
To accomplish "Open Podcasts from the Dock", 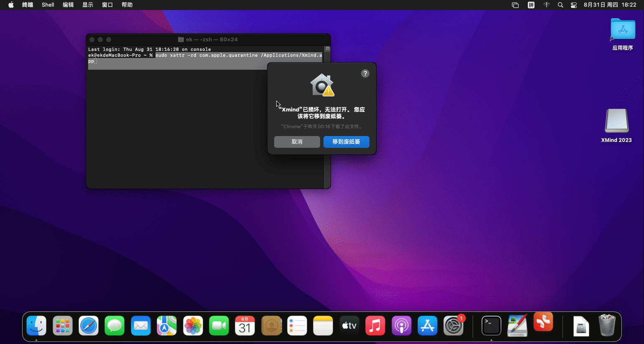I will coord(402,326).
